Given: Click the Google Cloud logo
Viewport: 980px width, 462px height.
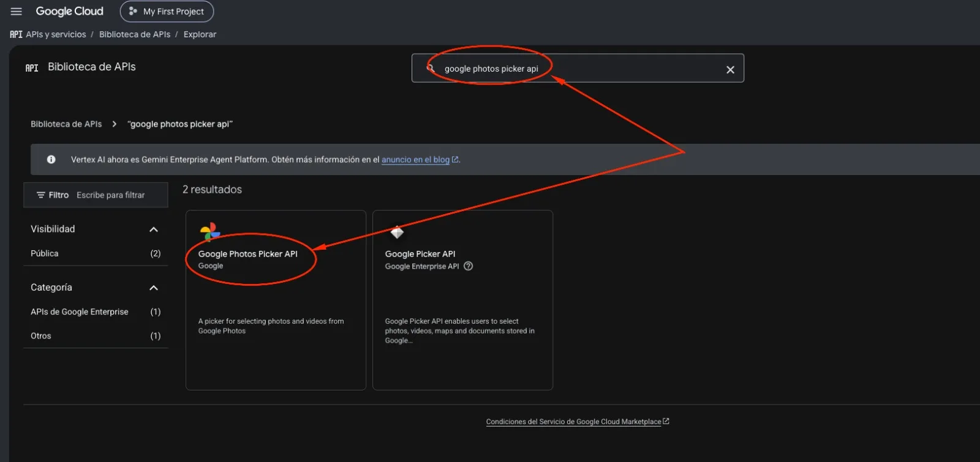Looking at the screenshot, I should click(x=69, y=12).
